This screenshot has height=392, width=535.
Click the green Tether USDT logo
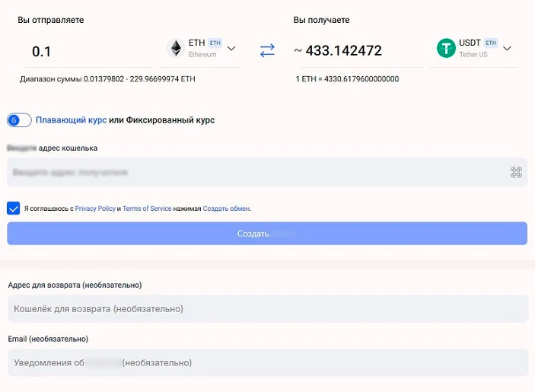[446, 48]
